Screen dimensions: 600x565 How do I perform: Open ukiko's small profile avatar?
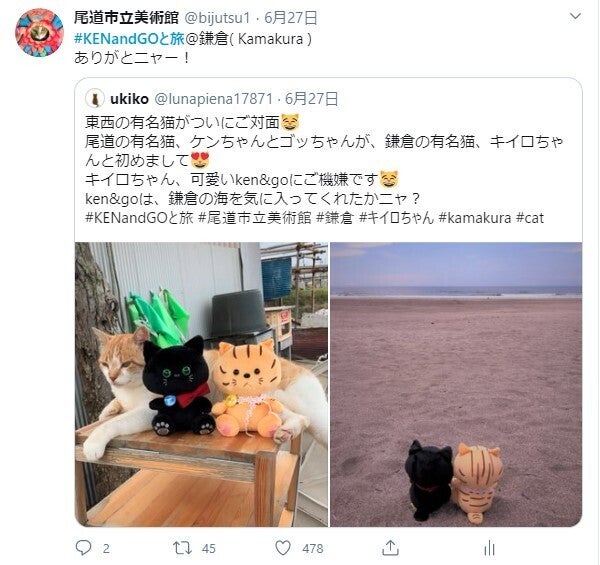point(95,99)
